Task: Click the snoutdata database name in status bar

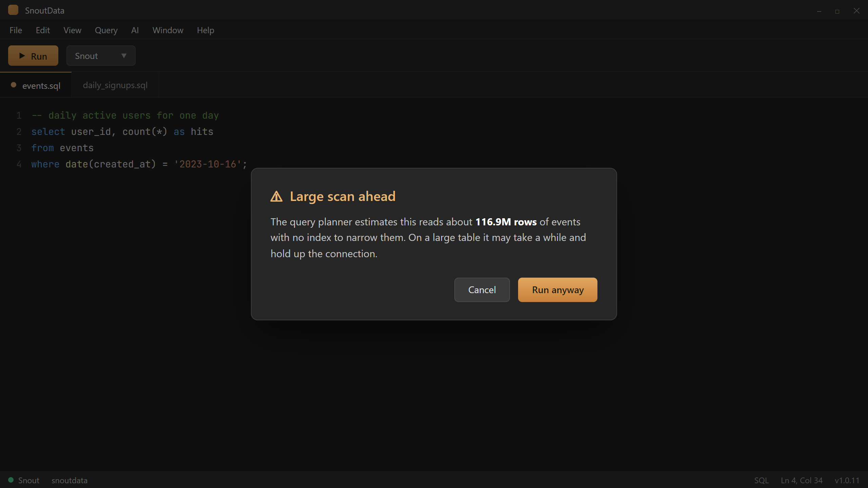Action: (x=70, y=480)
